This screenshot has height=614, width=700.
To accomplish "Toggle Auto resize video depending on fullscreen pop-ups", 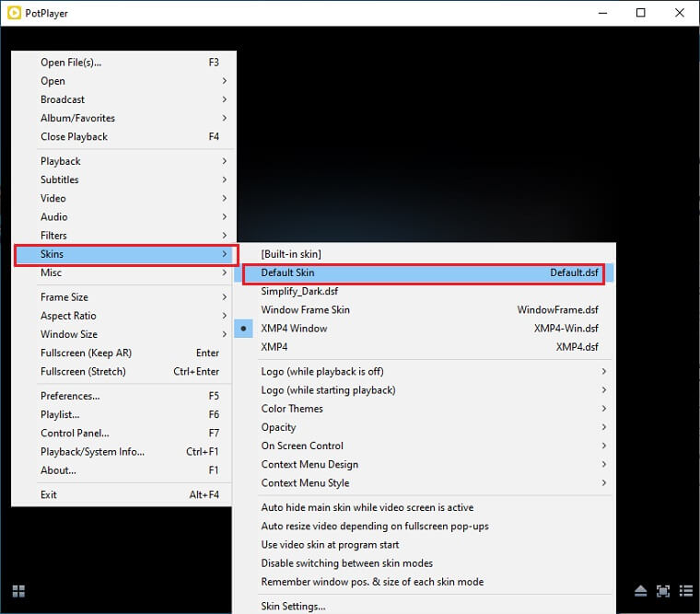I will pos(424,527).
